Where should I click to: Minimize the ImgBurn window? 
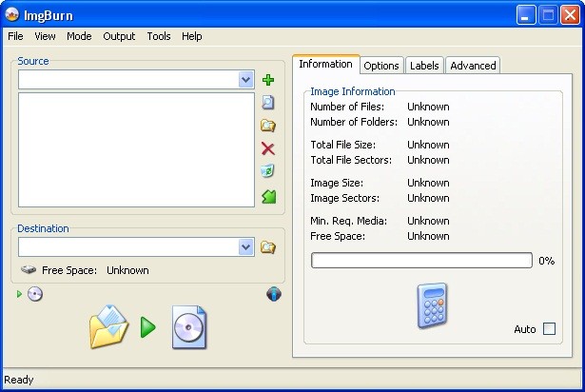coord(526,15)
